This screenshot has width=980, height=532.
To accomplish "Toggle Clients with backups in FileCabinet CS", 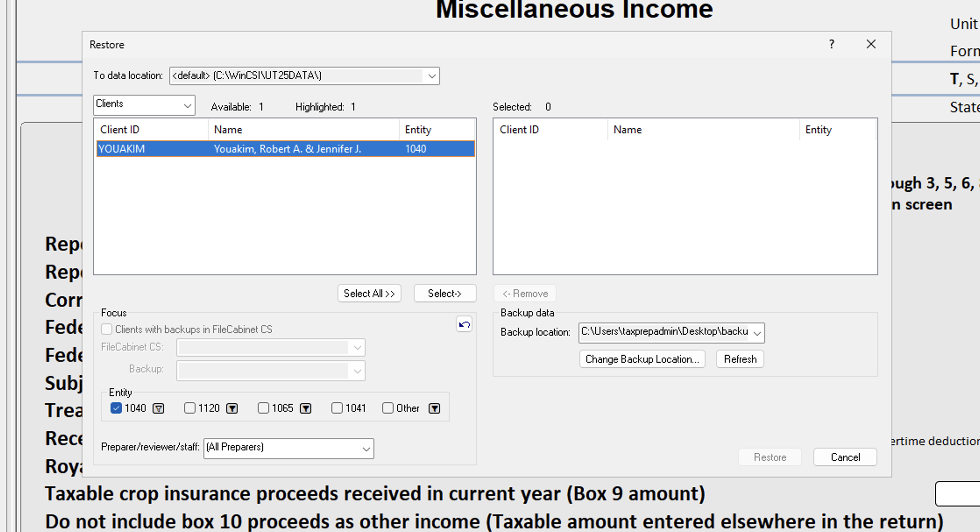I will pos(107,329).
